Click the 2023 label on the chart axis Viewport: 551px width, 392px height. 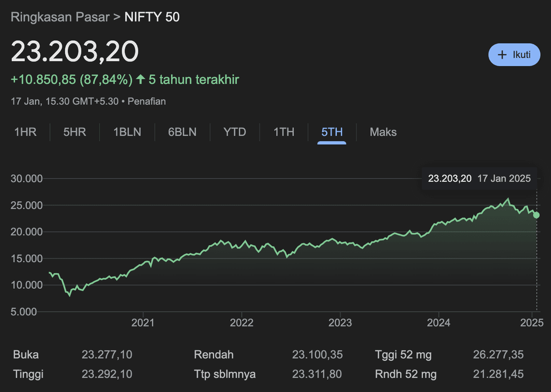coord(341,323)
